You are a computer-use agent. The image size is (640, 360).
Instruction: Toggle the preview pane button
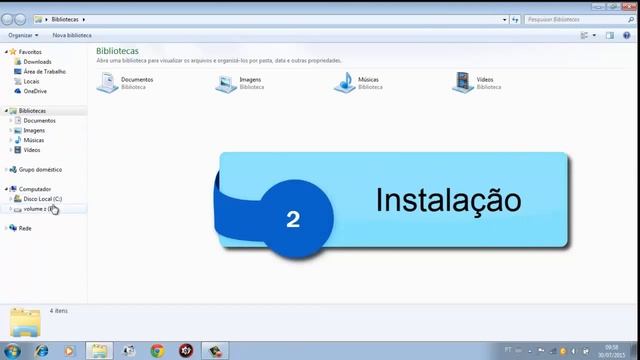click(610, 36)
